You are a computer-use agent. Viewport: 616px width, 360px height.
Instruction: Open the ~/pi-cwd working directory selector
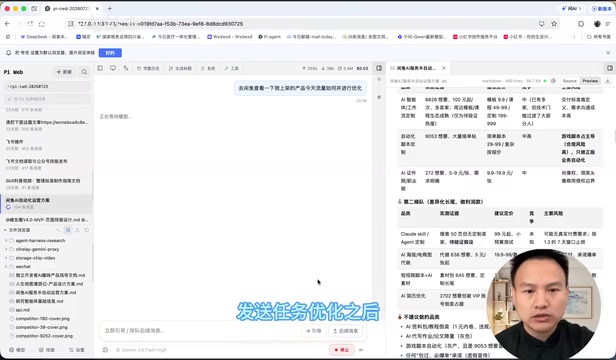point(47,86)
